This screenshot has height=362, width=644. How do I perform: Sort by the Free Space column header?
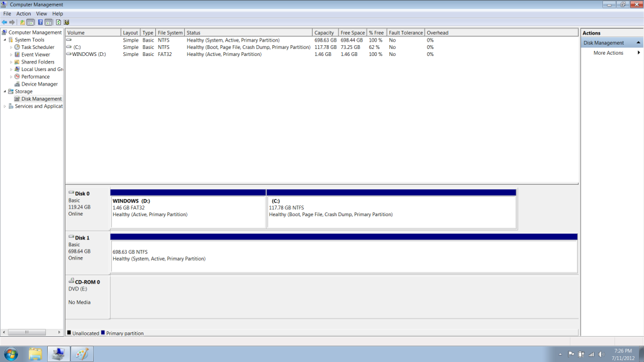(x=352, y=33)
